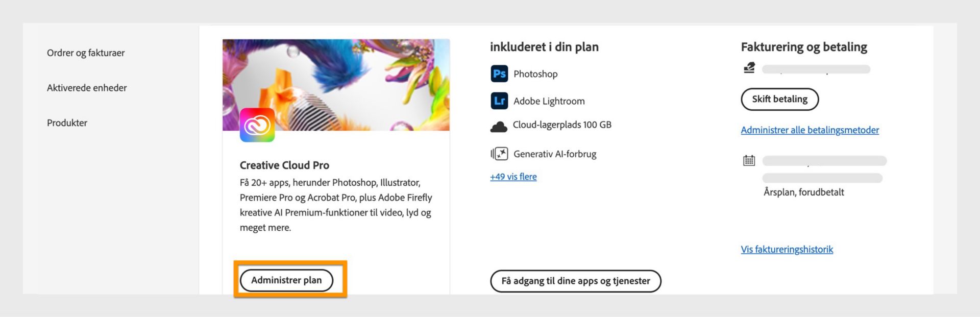The image size is (980, 317).
Task: Select Aktiverede enheder in the sidebar
Action: click(87, 88)
